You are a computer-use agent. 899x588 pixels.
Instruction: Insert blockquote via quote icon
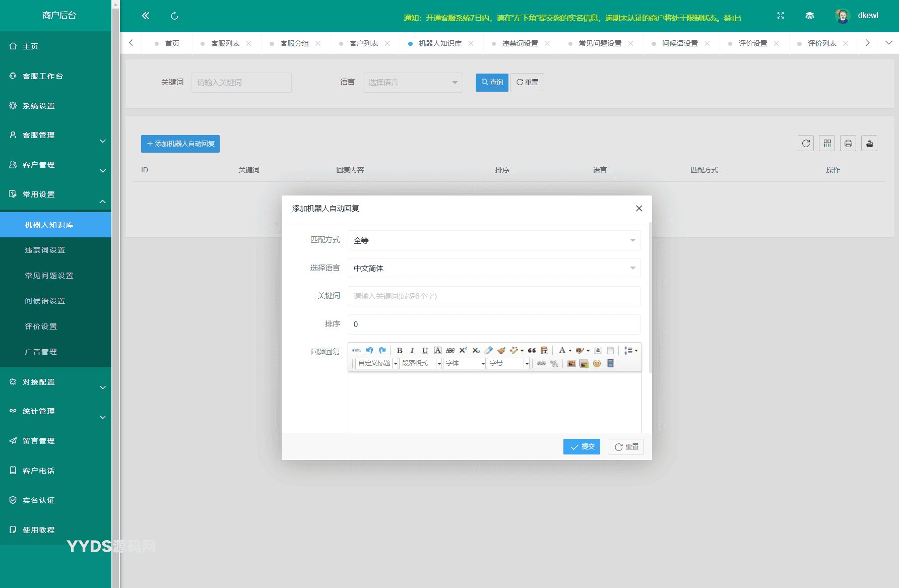532,350
